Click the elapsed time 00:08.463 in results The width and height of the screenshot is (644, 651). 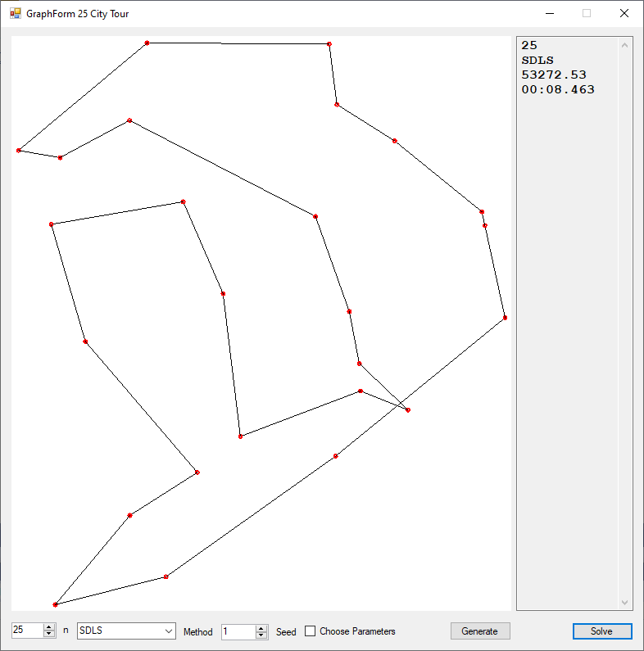(x=558, y=89)
